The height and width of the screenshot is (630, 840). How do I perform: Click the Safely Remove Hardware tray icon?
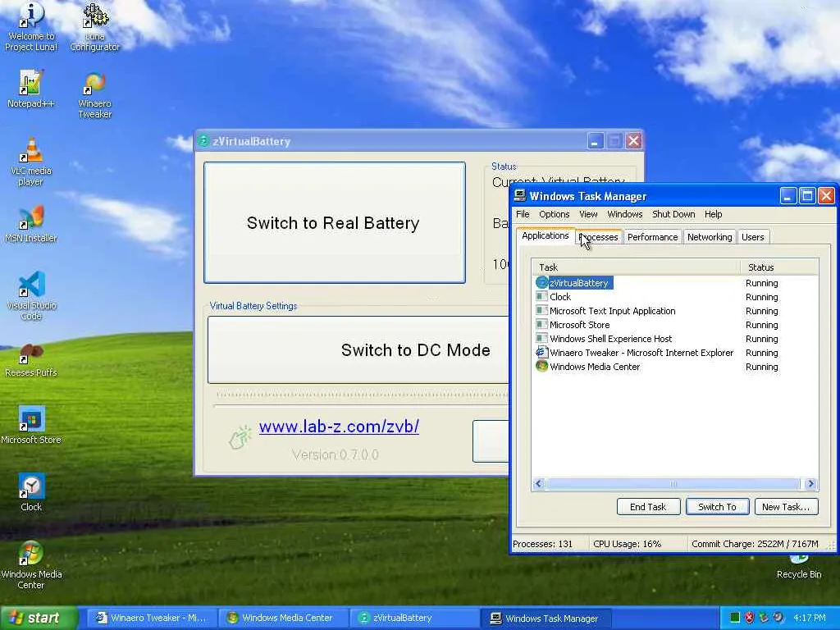764,618
